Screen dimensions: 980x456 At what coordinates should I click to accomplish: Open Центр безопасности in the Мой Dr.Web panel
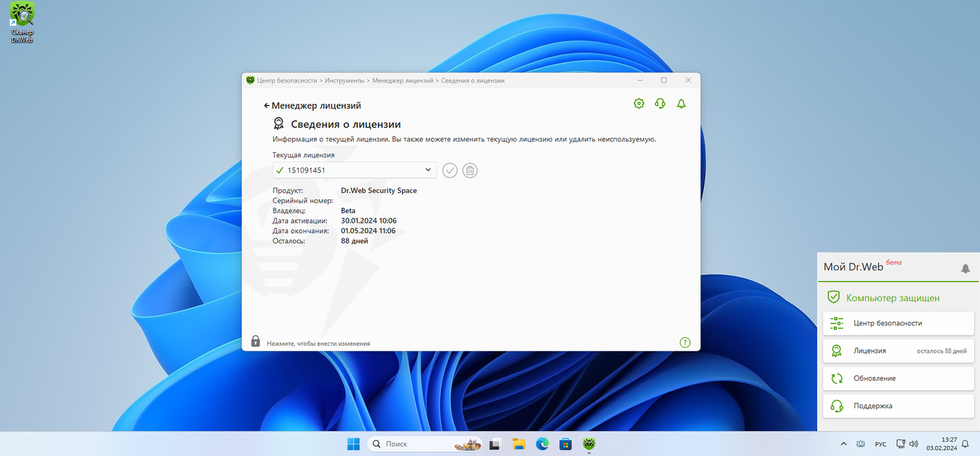898,323
